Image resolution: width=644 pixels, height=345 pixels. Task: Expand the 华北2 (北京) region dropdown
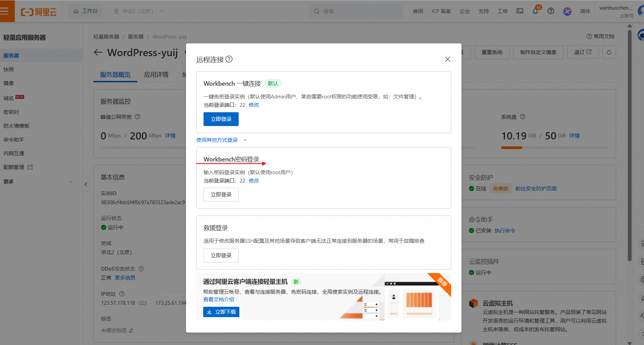(x=139, y=11)
